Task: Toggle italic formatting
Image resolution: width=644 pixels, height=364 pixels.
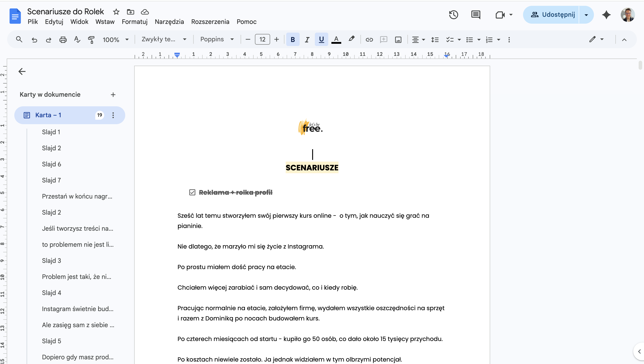Action: tap(307, 40)
